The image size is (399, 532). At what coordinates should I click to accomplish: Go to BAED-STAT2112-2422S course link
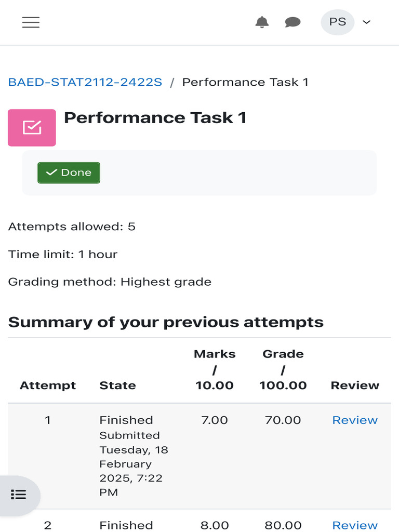[x=85, y=83]
